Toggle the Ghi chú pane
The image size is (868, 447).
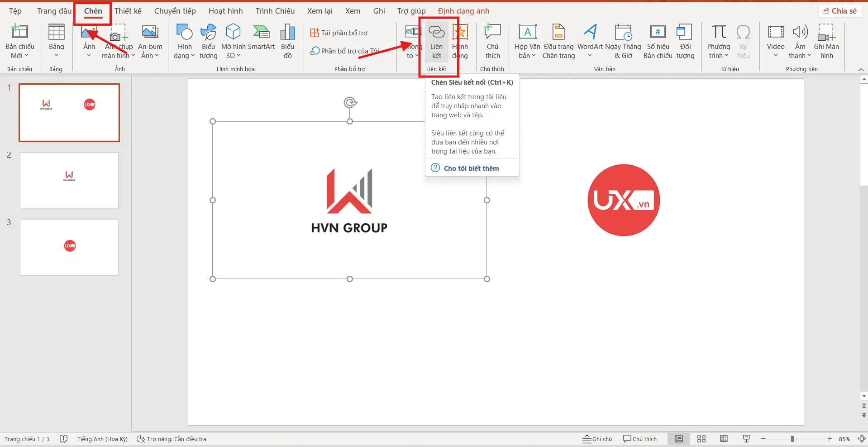(596, 438)
